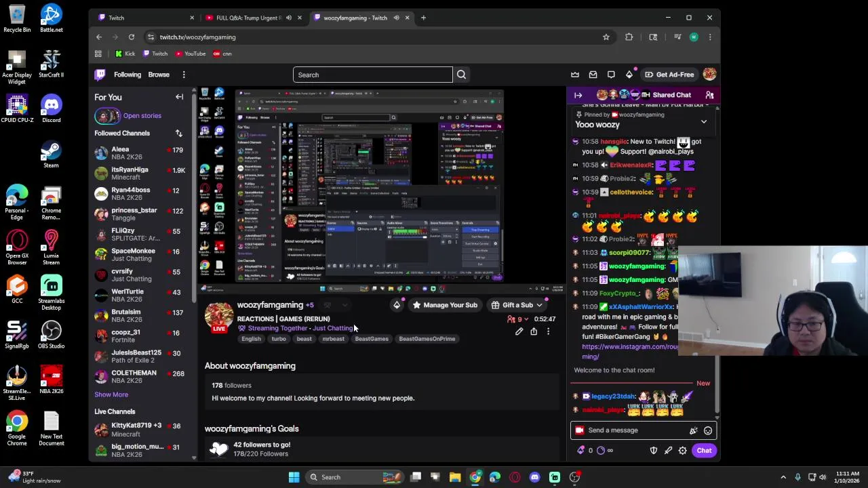Open KittyKat8719 in Live Channels
Viewport: 868px width, 488px height.
[140, 430]
